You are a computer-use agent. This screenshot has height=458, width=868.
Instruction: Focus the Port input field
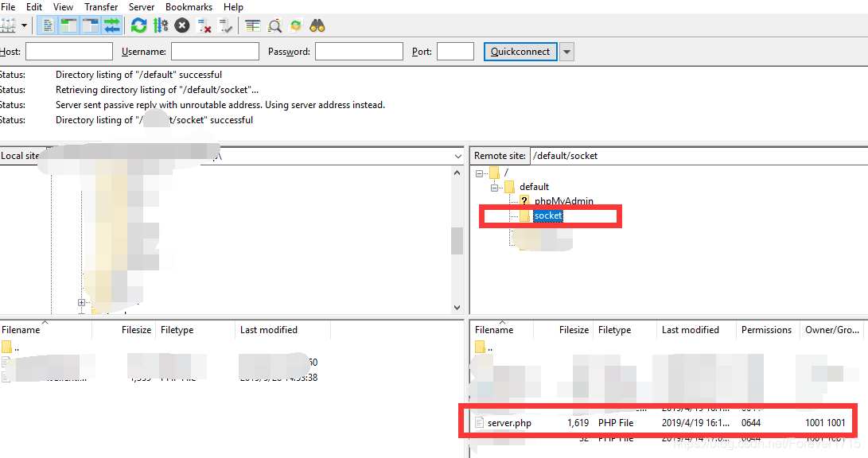(x=455, y=52)
